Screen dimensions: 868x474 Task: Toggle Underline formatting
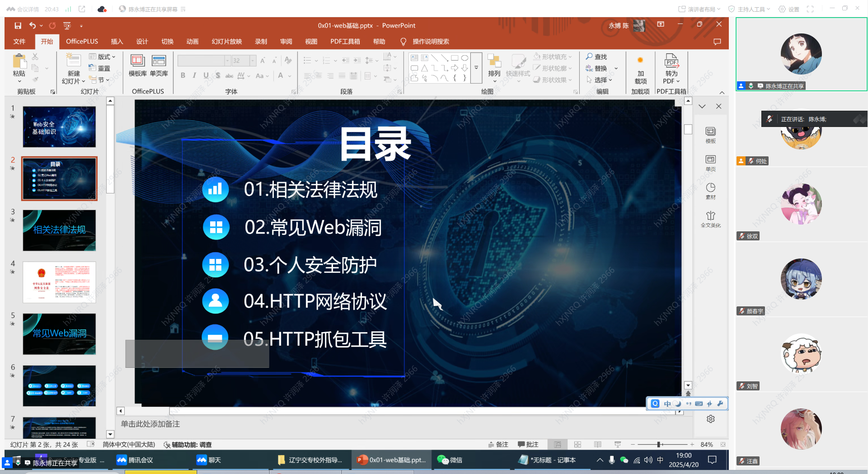(x=206, y=75)
